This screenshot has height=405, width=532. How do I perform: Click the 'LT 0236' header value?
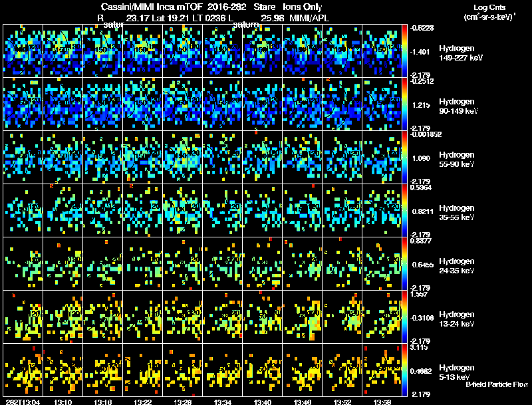211,18
